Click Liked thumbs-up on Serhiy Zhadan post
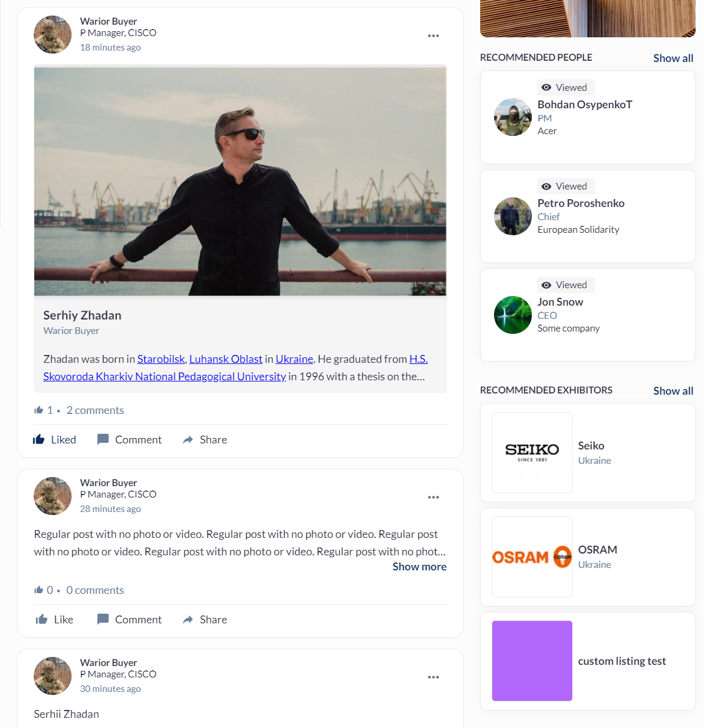 [39, 440]
